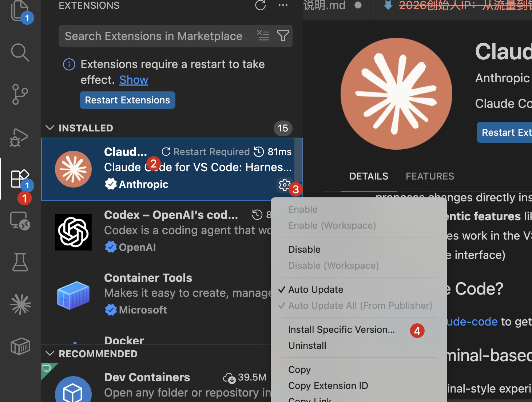Click the "Microsoft" publisher name
Viewport: 532px width, 402px height.
[x=143, y=310]
